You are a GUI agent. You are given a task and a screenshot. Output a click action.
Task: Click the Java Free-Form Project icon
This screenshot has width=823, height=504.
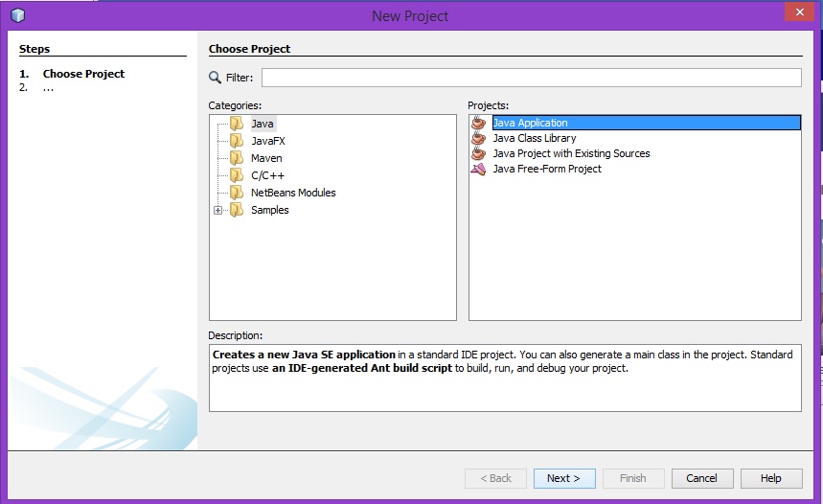click(x=479, y=169)
